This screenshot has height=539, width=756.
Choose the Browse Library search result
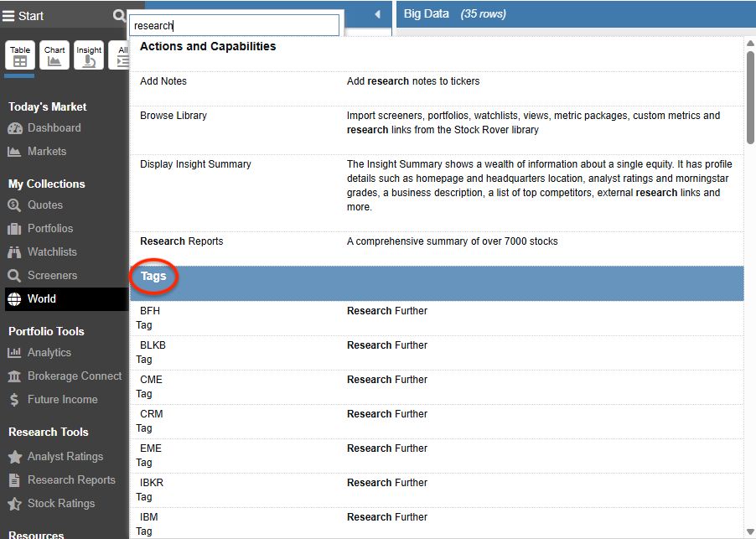(x=437, y=130)
